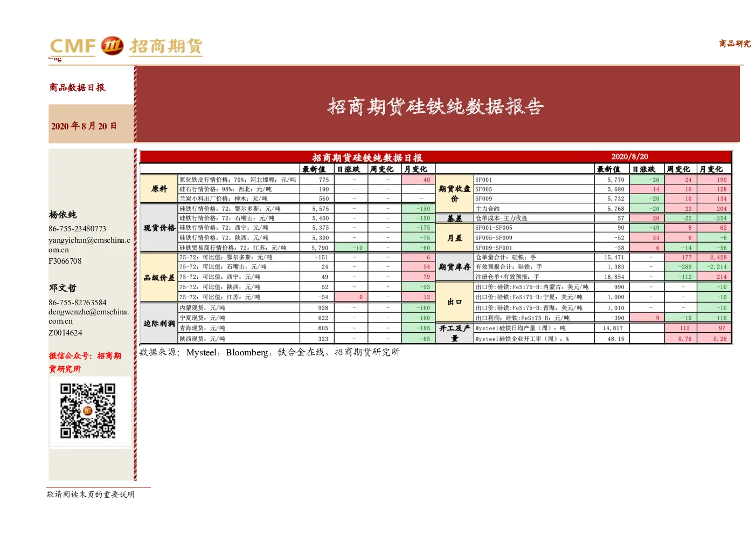Select the sidebar date 2020年8月20日

tap(84, 126)
